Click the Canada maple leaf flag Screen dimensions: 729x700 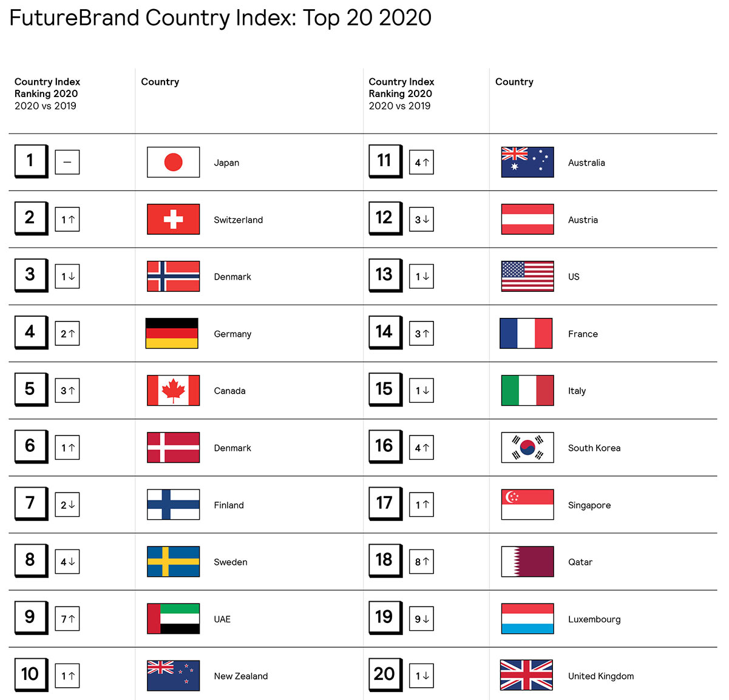pyautogui.click(x=173, y=390)
